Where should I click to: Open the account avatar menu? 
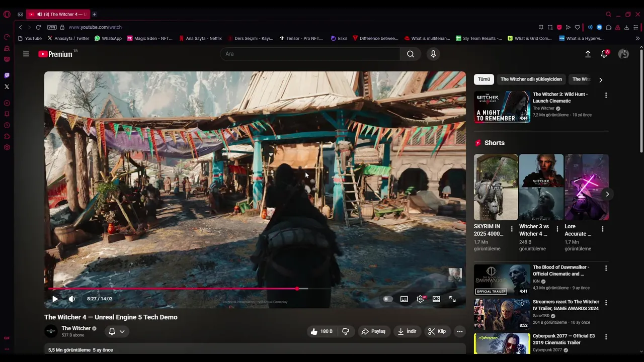click(623, 54)
